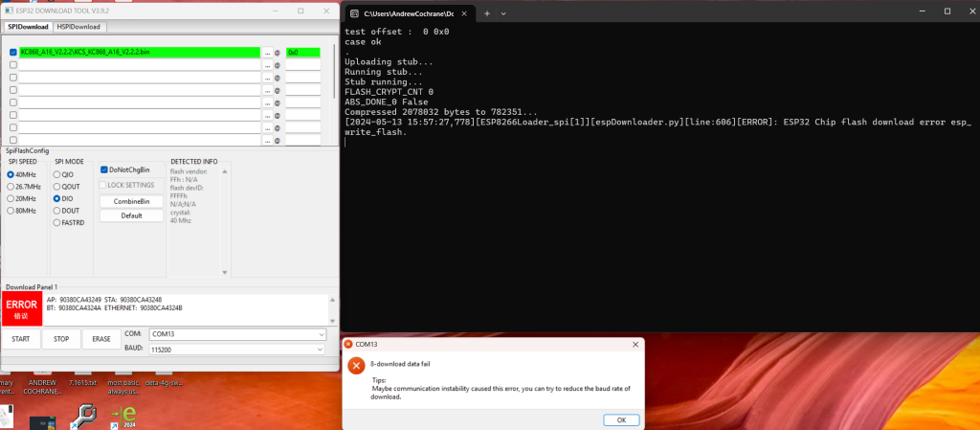
Task: Toggle the DoNotChgBin checkbox
Action: 104,170
